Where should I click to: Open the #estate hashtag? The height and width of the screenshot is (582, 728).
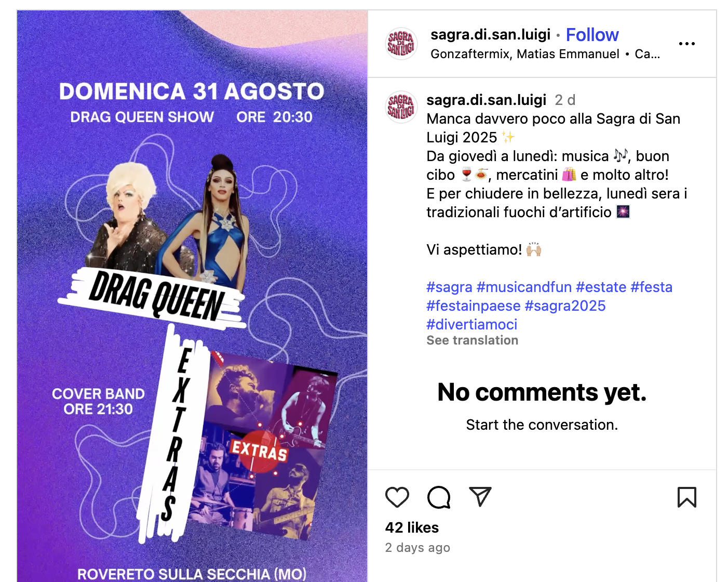(601, 287)
